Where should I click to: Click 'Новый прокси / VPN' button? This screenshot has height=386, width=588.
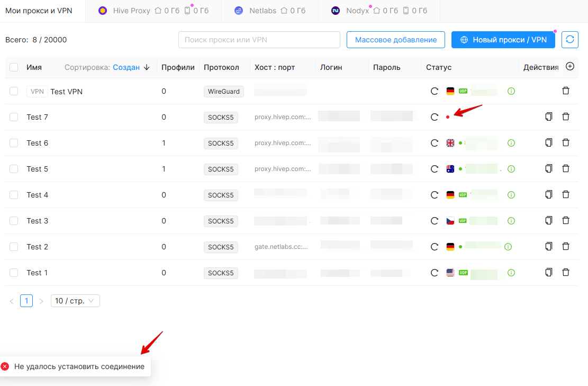pos(503,40)
